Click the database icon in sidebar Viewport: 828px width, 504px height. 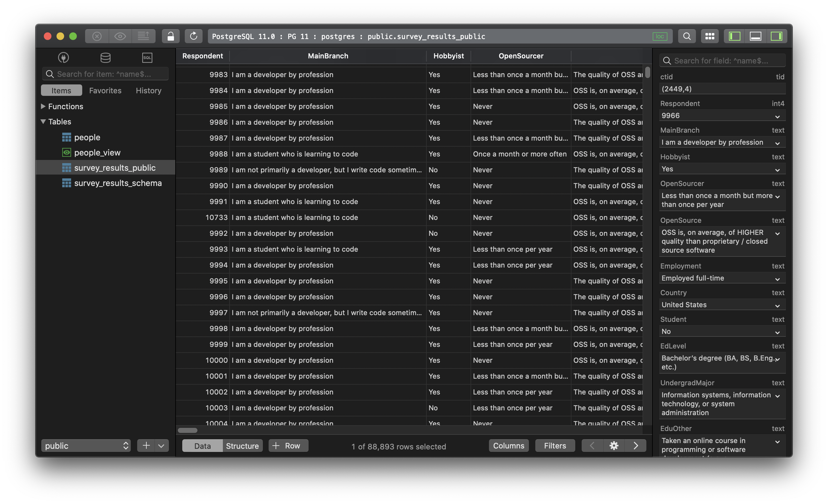(x=105, y=57)
